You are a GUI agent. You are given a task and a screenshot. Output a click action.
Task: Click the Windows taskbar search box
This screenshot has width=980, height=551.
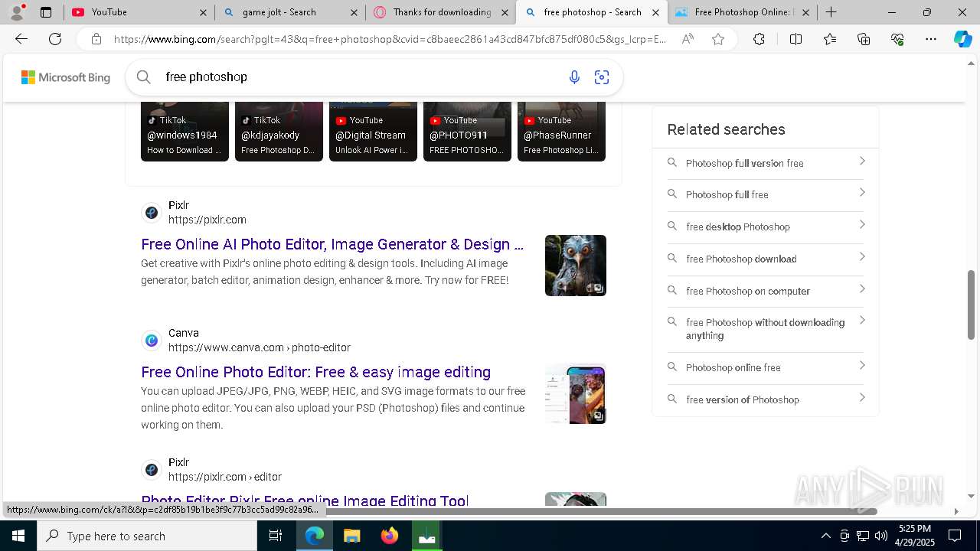pos(147,536)
